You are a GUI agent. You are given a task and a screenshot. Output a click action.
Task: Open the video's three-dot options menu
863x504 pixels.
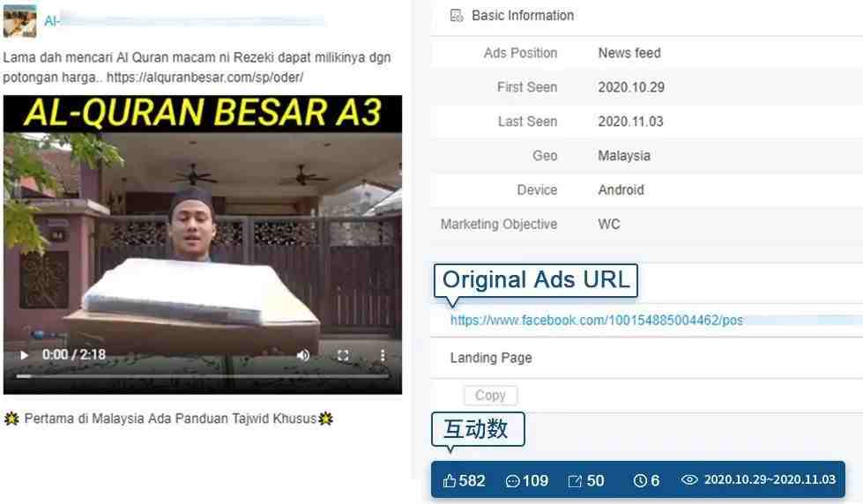pos(383,355)
